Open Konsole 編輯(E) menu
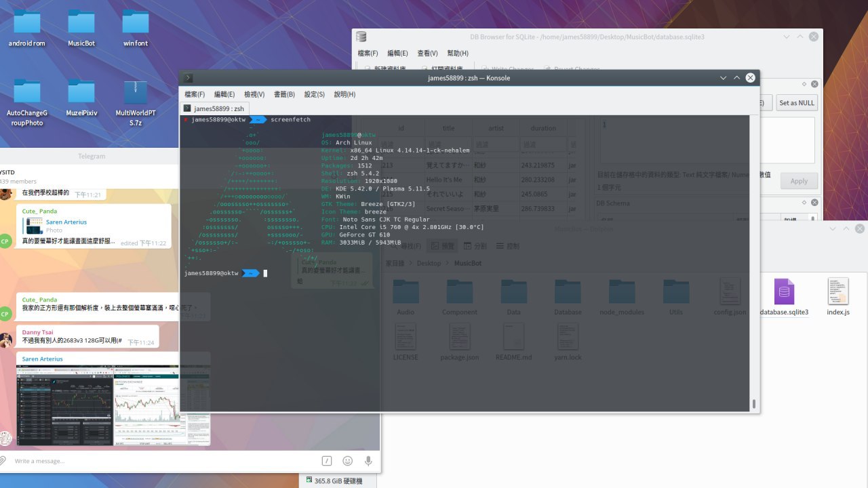This screenshot has width=868, height=488. click(x=224, y=94)
